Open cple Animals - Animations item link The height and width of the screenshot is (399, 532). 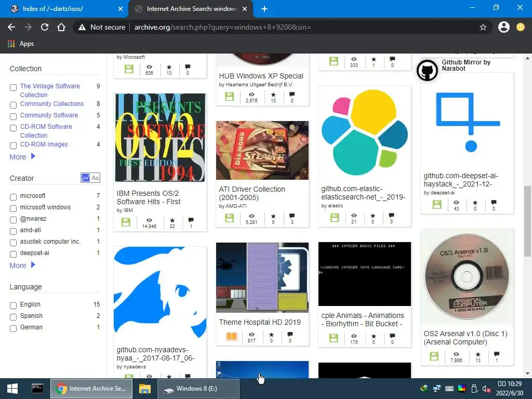click(363, 320)
